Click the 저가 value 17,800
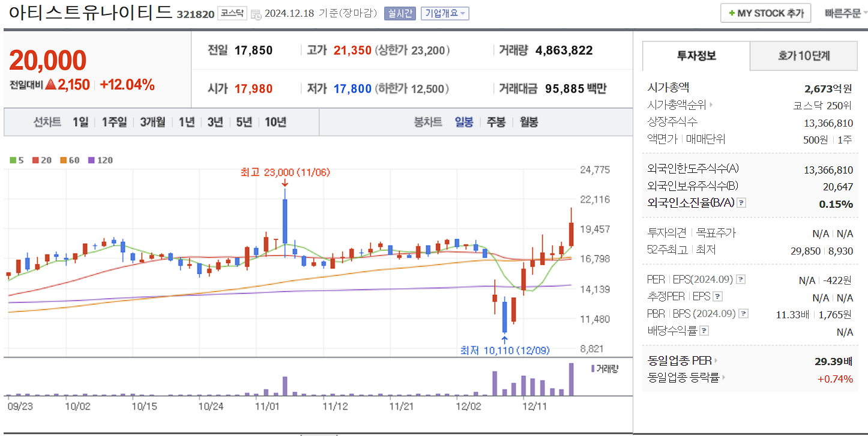This screenshot has width=868, height=436. (x=352, y=89)
